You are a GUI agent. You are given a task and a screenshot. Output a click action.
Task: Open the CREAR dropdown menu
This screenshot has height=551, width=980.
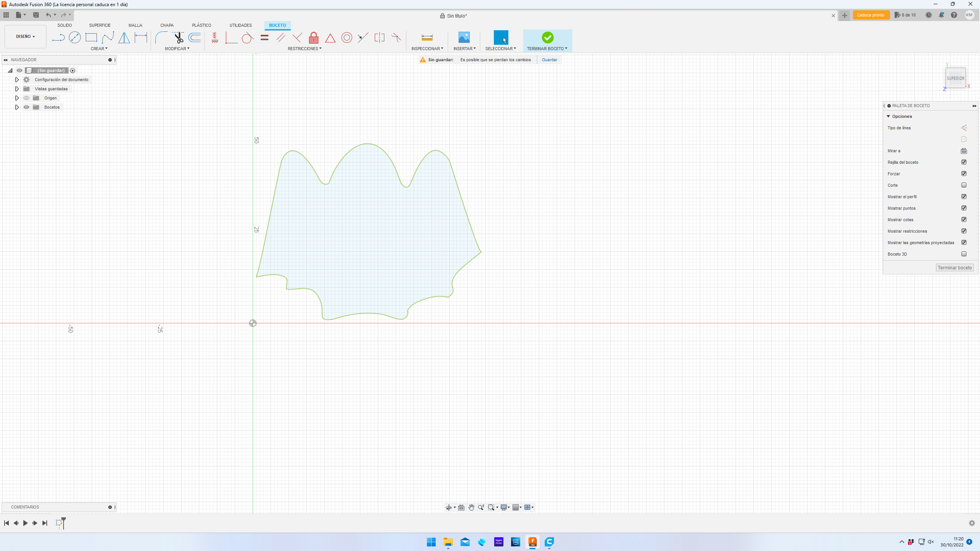click(x=99, y=49)
